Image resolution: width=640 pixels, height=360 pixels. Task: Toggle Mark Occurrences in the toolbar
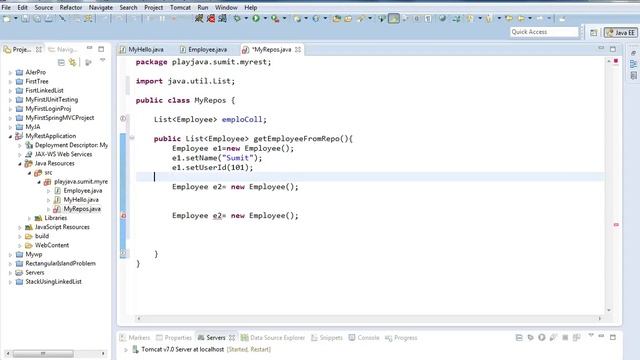click(394, 18)
